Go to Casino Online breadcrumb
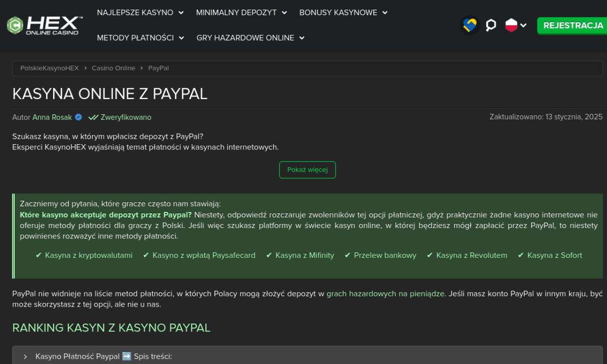Image resolution: width=607 pixels, height=364 pixels. point(113,68)
